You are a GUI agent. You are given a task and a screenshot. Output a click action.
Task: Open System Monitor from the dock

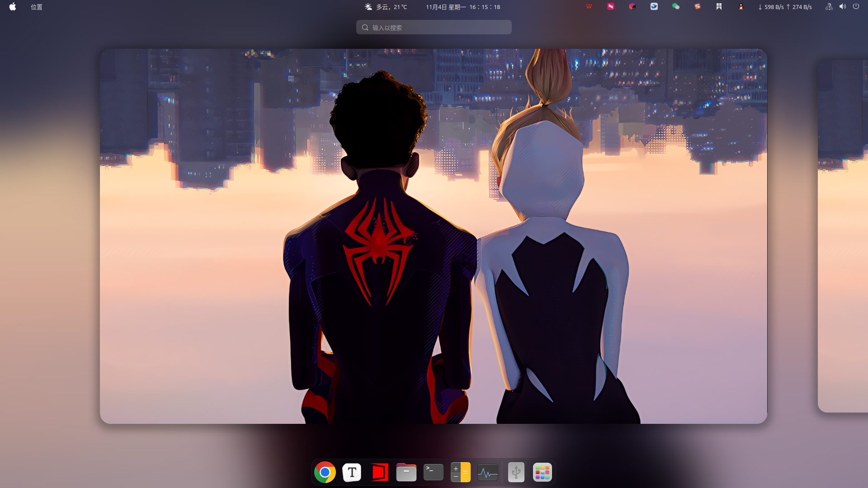(x=488, y=473)
